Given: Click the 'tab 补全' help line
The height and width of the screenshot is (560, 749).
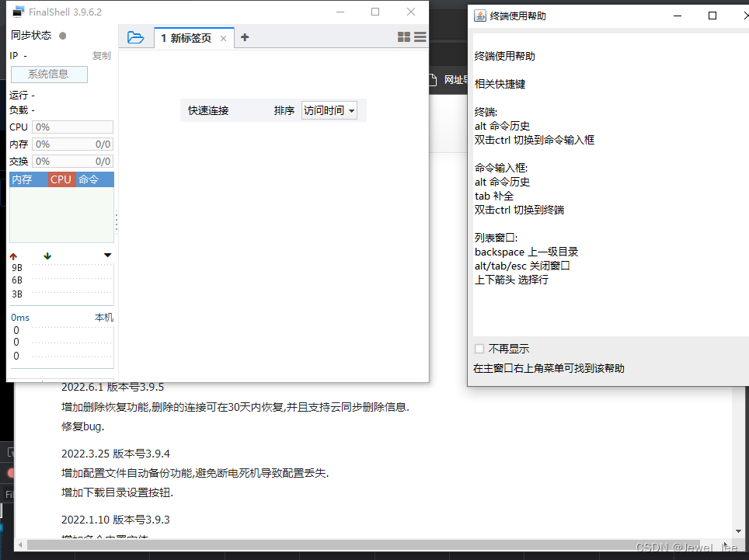Looking at the screenshot, I should point(494,196).
